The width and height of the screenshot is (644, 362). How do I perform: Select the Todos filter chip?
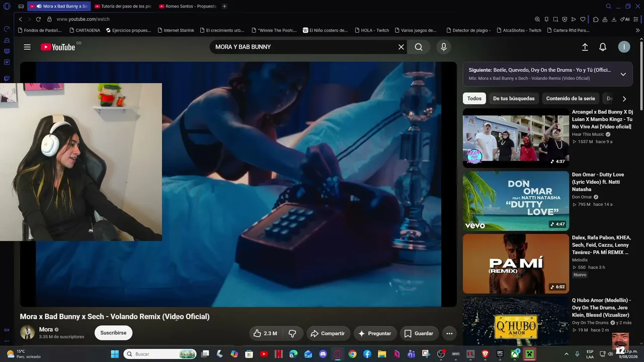(x=474, y=99)
